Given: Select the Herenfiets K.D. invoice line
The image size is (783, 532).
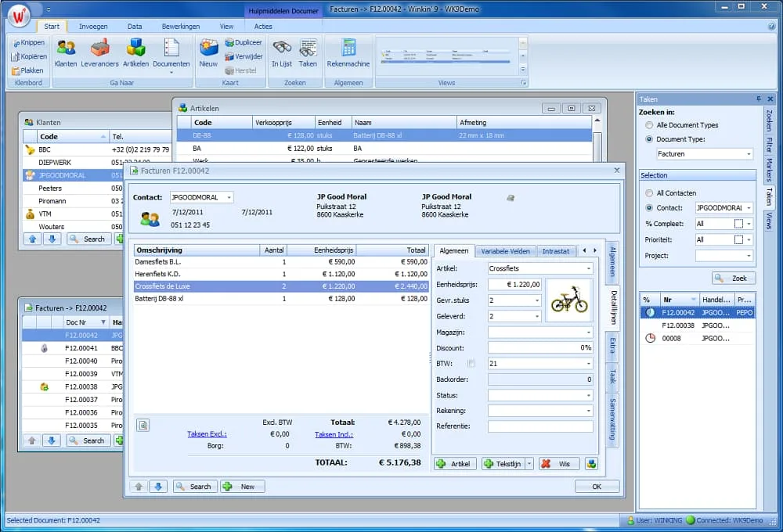Looking at the screenshot, I should click(281, 274).
